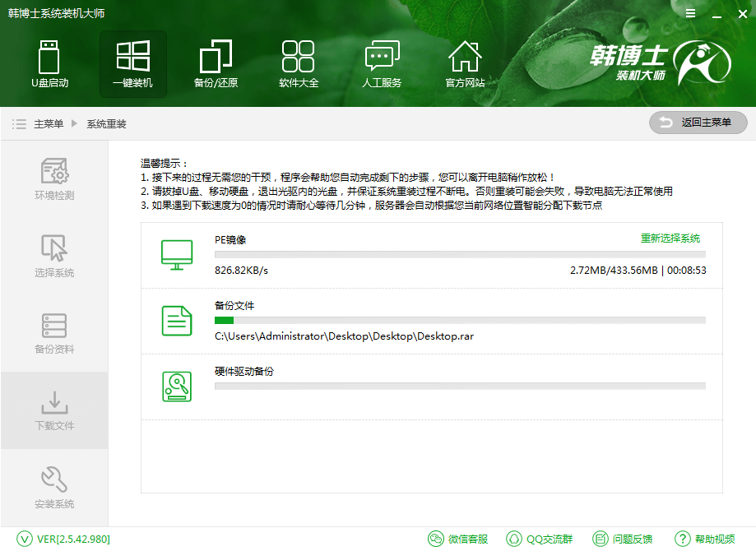This screenshot has width=756, height=551.
Task: Click the 备份文件 label
Action: 234,306
